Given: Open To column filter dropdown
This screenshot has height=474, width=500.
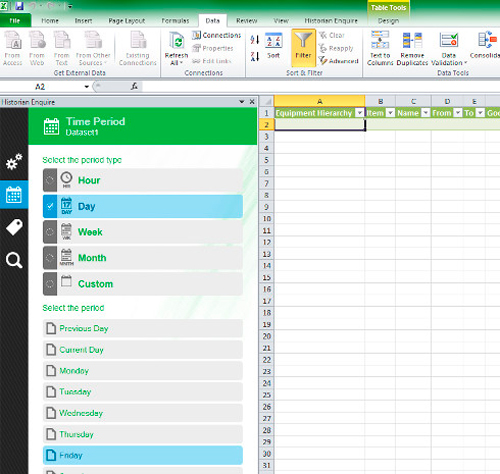Looking at the screenshot, I should pos(480,113).
